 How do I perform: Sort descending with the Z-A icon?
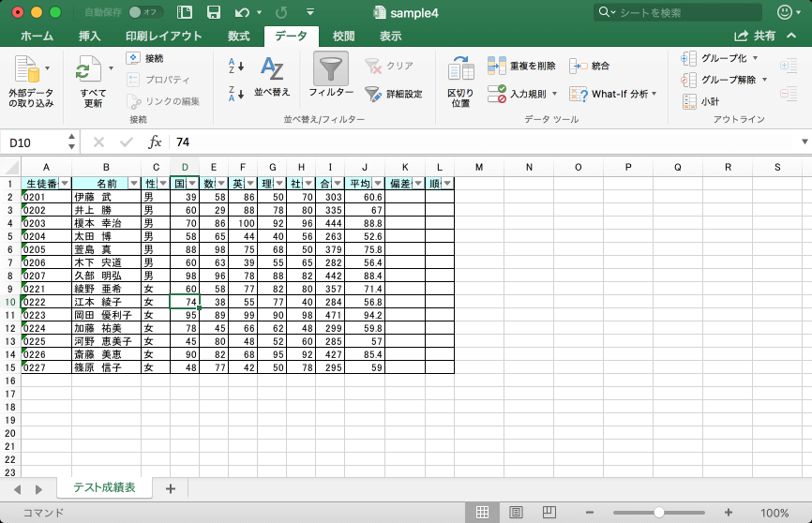[236, 94]
